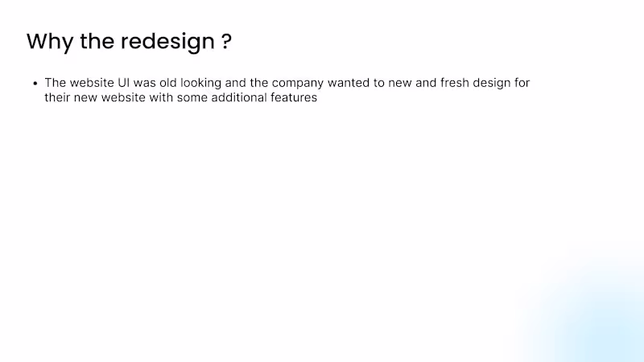The width and height of the screenshot is (644, 362).
Task: Click the word "the" in the slide title
Action: pyautogui.click(x=97, y=42)
